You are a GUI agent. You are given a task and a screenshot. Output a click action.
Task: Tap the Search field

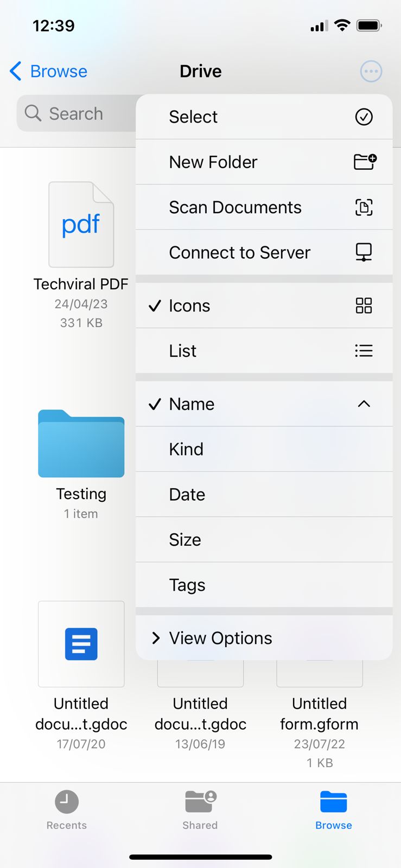[x=76, y=113]
